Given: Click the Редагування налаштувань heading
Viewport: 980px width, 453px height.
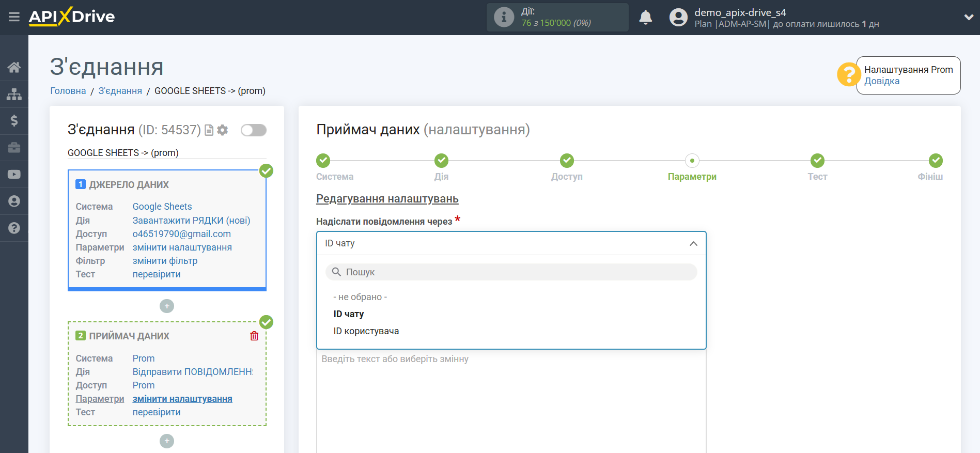Looking at the screenshot, I should coord(387,199).
